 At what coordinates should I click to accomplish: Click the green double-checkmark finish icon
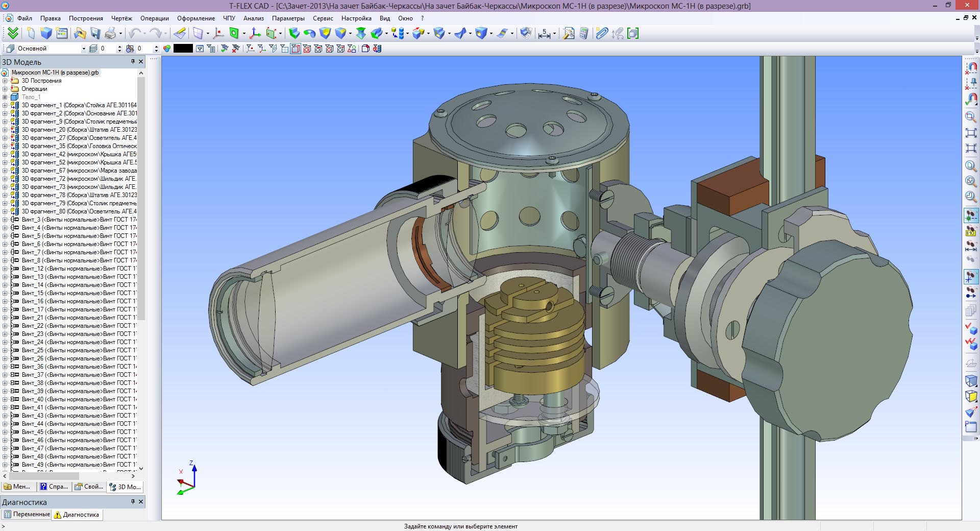(x=13, y=33)
